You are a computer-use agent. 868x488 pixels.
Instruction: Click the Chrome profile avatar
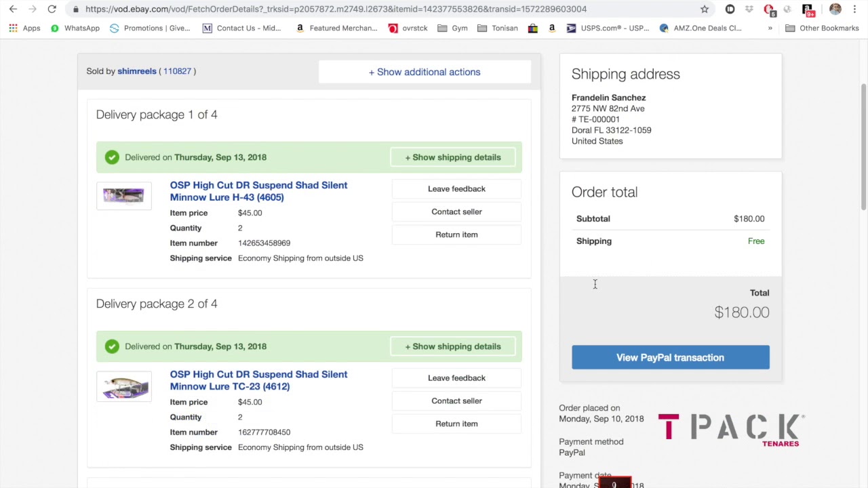point(835,9)
